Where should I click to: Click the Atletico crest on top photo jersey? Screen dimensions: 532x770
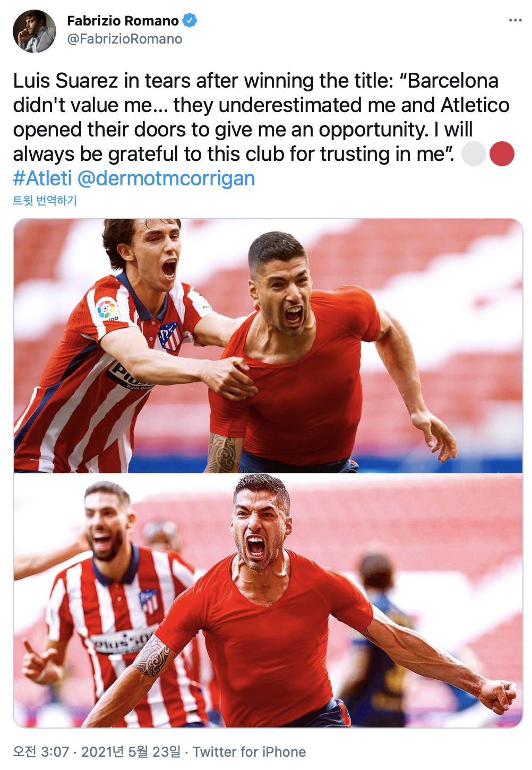coord(170,337)
